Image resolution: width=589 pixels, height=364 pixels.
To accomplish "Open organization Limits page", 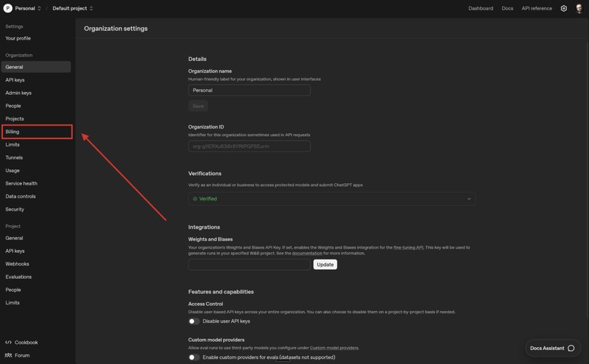I will pyautogui.click(x=13, y=144).
